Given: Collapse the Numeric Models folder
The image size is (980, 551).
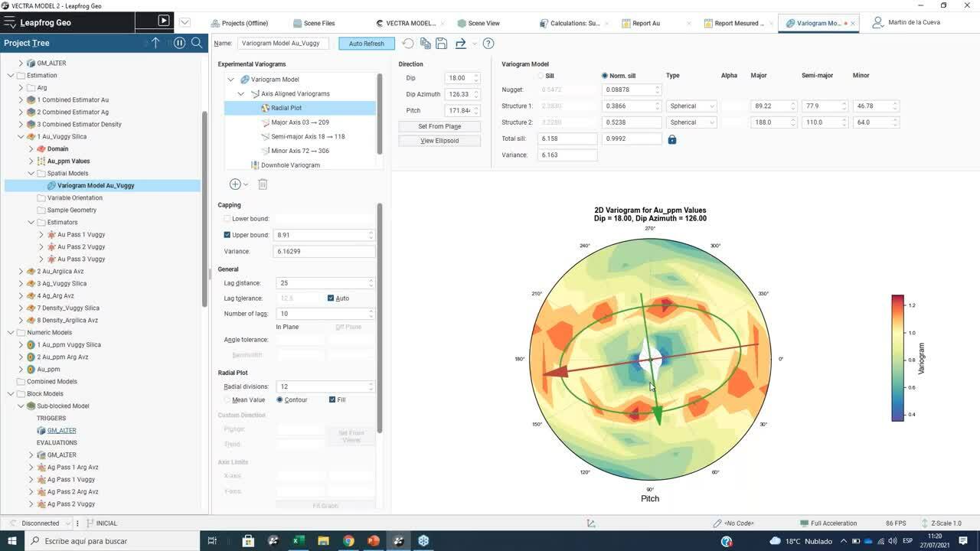Looking at the screenshot, I should click(11, 333).
